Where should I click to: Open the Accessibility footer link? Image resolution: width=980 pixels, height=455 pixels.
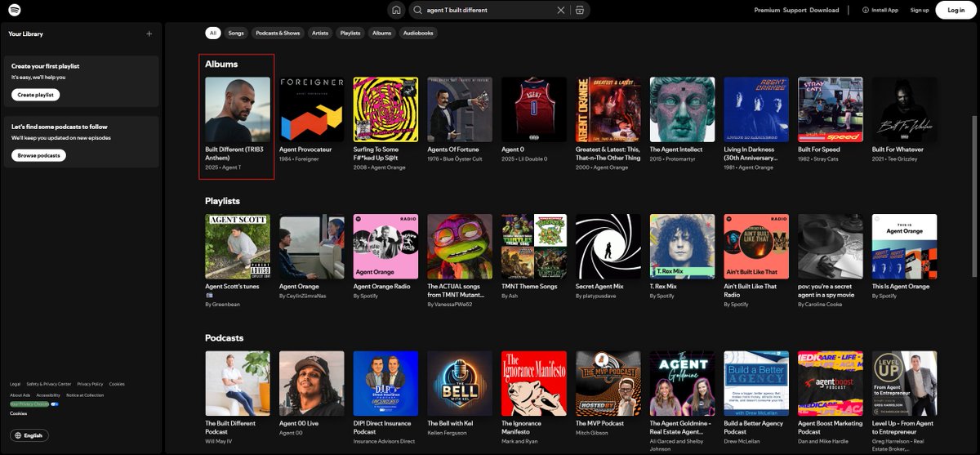48,395
